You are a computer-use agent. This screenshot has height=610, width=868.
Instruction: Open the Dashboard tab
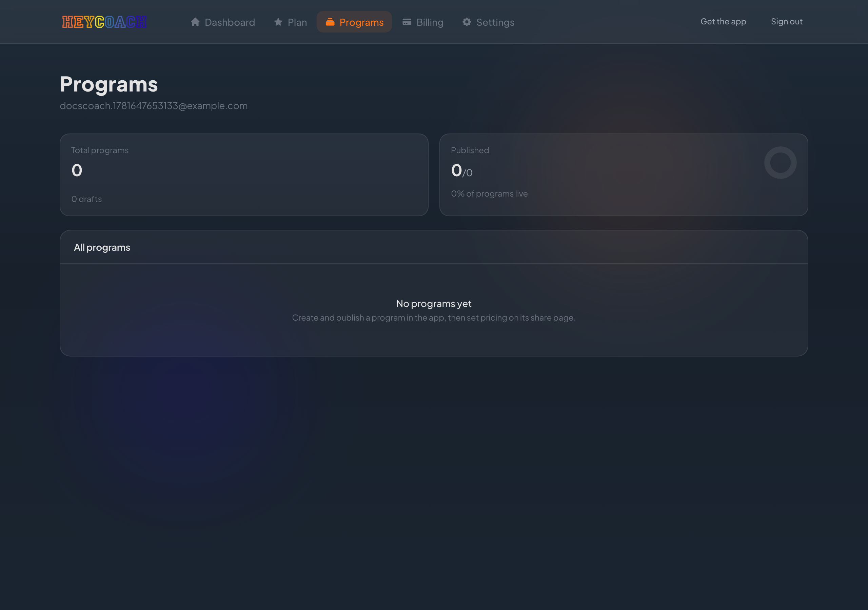click(223, 22)
